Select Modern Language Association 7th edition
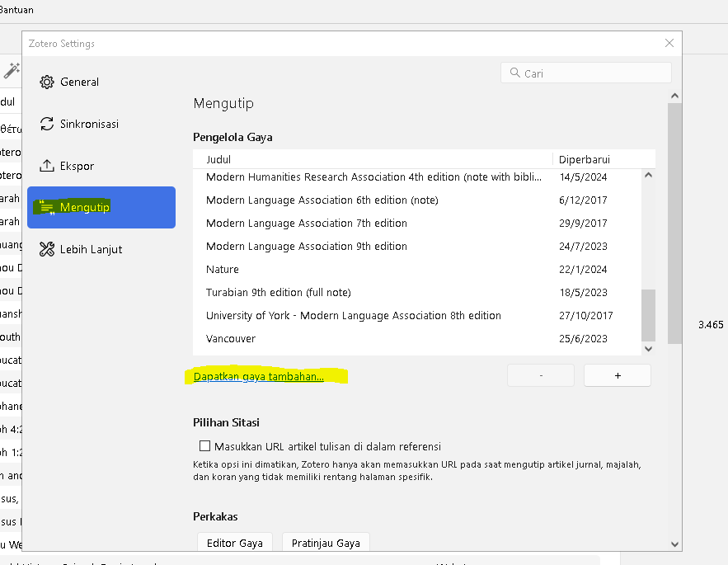Image resolution: width=728 pixels, height=565 pixels. 417,224
